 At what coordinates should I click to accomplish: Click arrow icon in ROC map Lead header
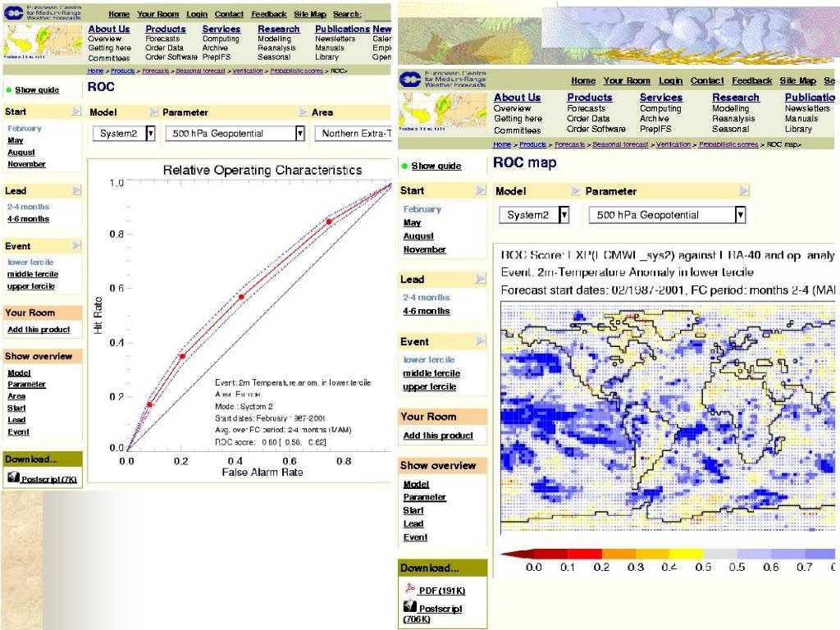click(481, 279)
